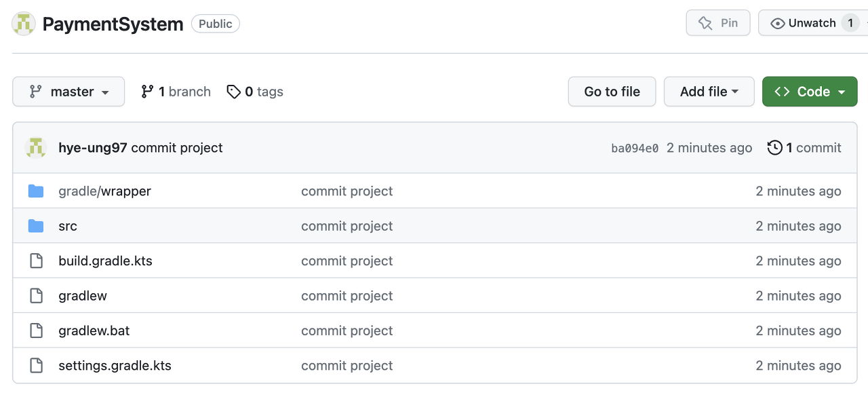
Task: Open the master branch dropdown
Action: 68,92
